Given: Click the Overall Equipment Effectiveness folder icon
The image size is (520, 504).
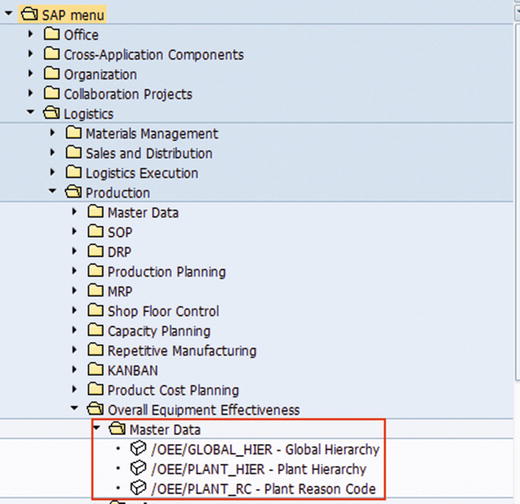Looking at the screenshot, I should [x=95, y=409].
